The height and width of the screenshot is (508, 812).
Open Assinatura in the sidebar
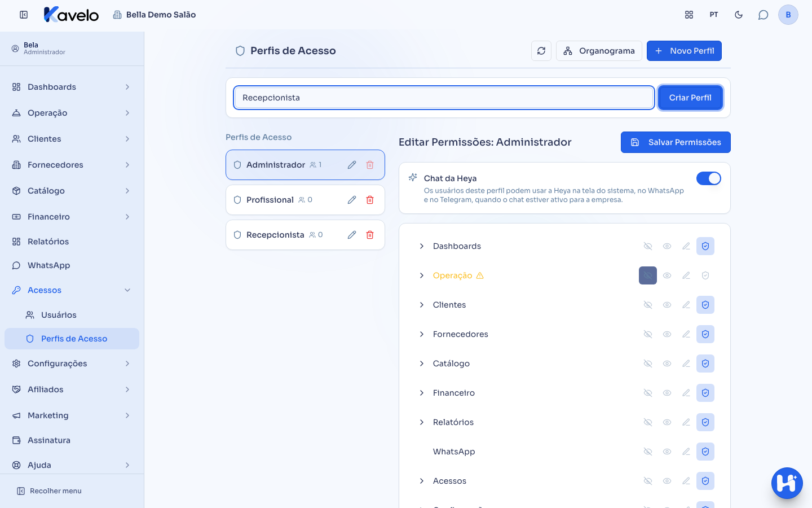click(72, 440)
